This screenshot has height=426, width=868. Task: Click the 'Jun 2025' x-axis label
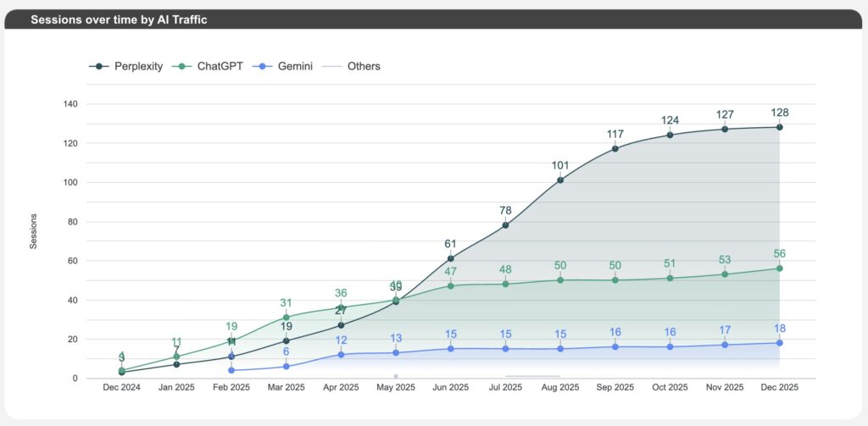coord(451,387)
